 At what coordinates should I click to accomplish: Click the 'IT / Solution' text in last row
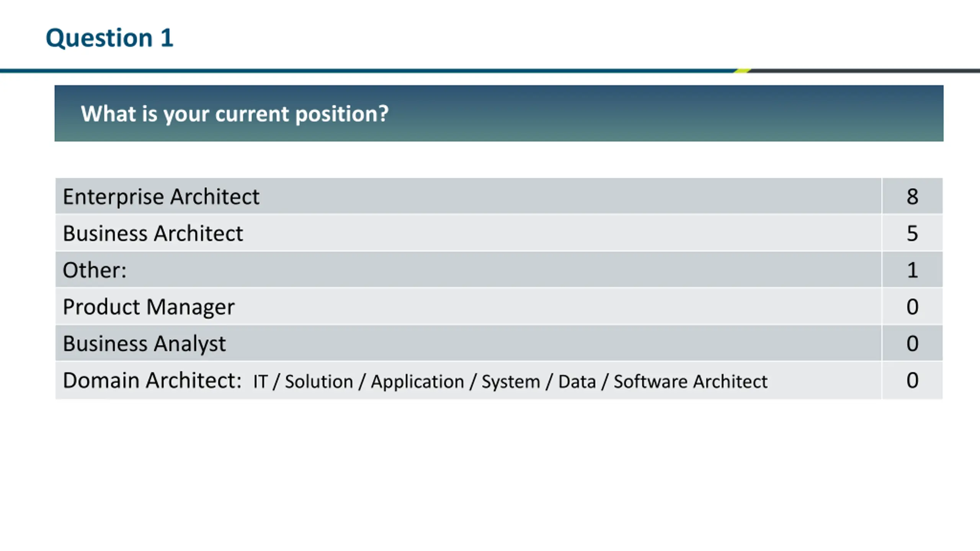(x=303, y=381)
